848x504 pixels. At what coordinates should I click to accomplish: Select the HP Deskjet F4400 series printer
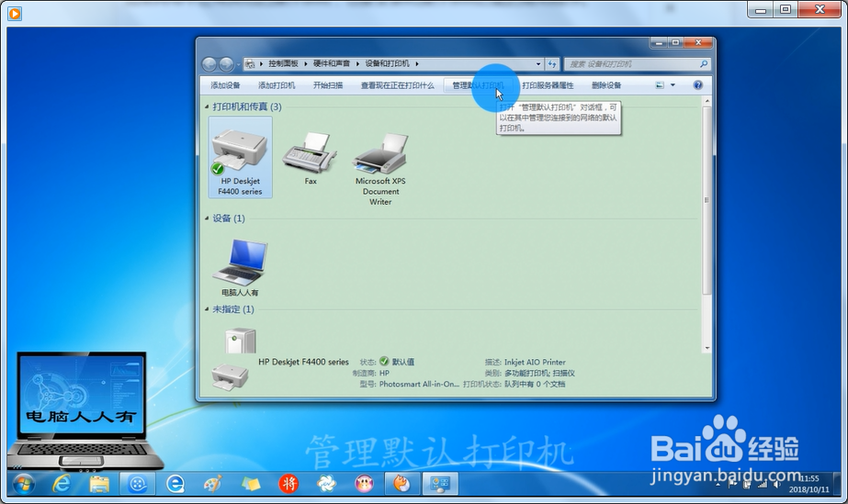pos(240,157)
